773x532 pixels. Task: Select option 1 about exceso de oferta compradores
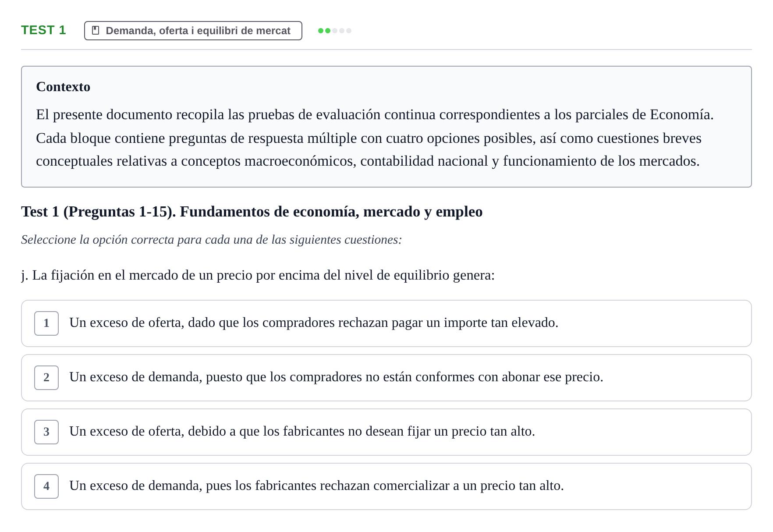tap(386, 323)
